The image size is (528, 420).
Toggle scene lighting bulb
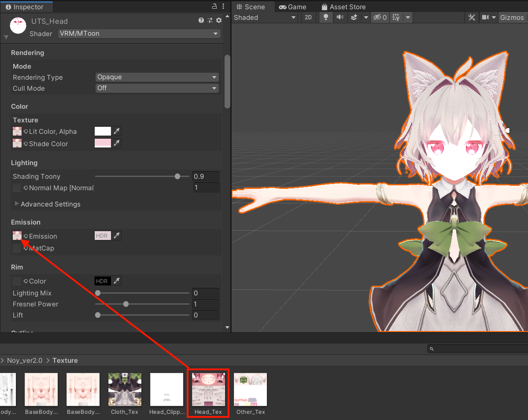325,17
